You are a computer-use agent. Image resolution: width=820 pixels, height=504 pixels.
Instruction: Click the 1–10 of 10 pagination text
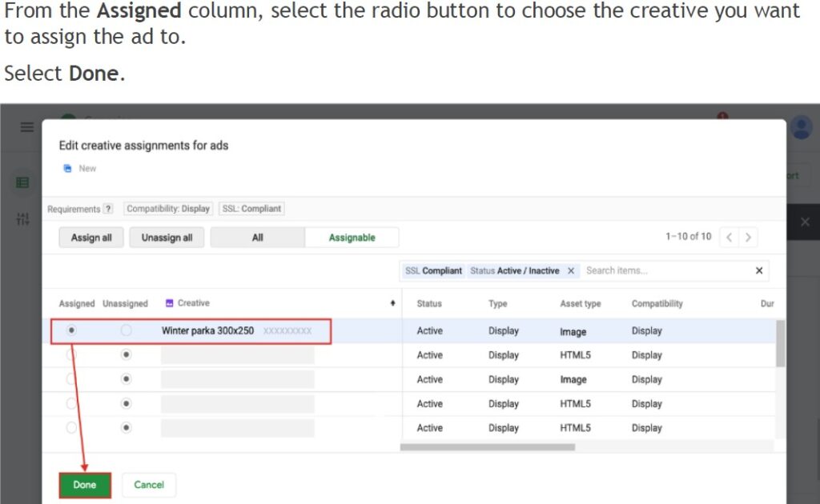(x=688, y=237)
